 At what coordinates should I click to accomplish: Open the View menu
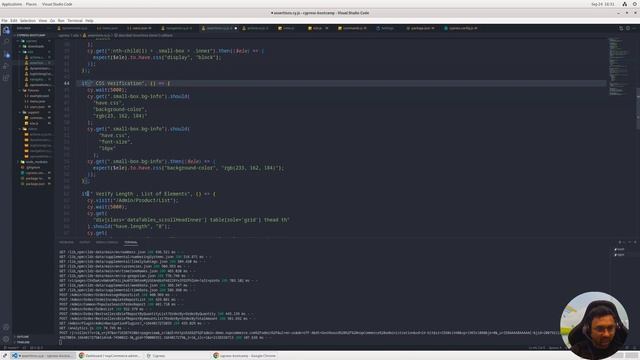(42, 20)
